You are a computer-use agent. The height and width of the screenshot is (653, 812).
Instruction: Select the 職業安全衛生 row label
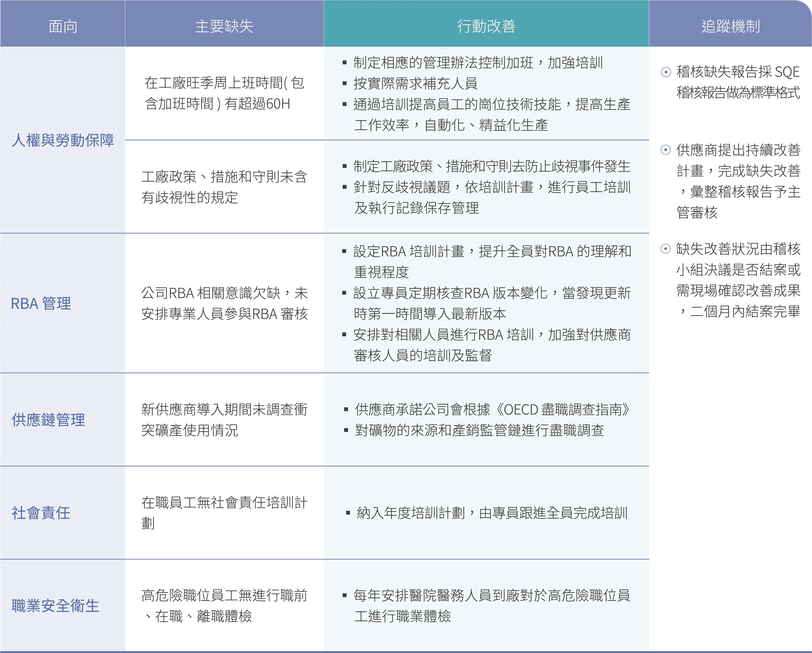click(x=55, y=606)
